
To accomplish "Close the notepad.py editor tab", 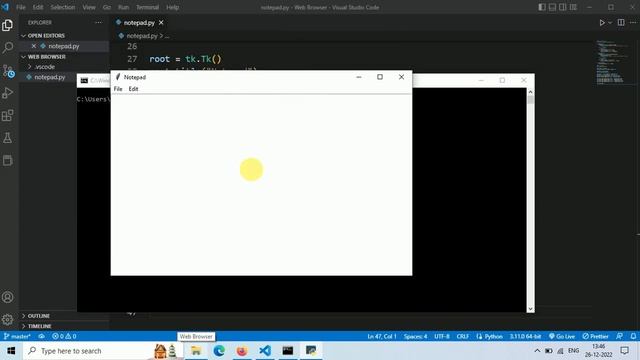I will coord(161,23).
